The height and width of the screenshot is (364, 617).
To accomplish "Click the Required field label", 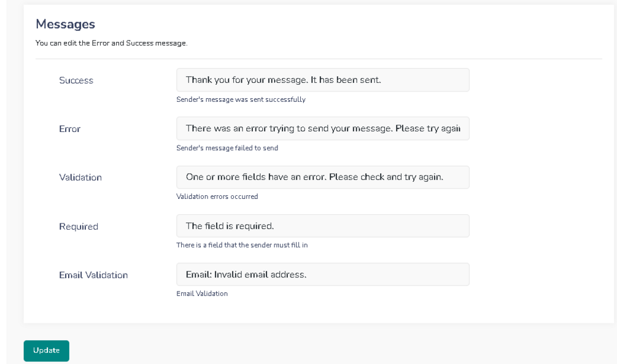I will point(79,227).
